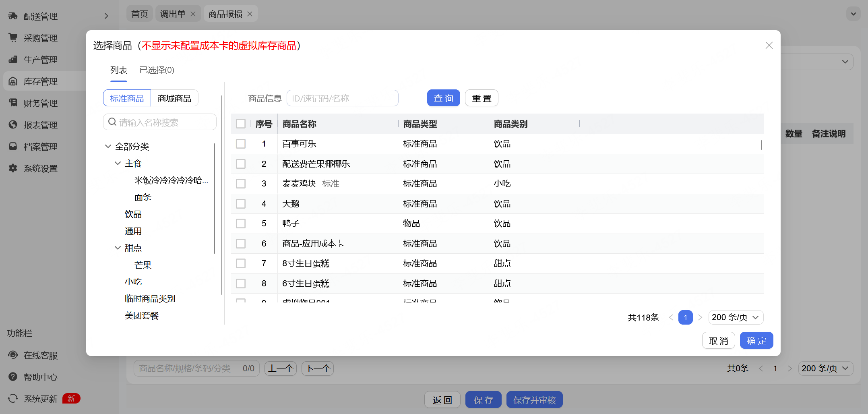Open the tab list dropdown at top right
The height and width of the screenshot is (414, 868).
pos(853,14)
